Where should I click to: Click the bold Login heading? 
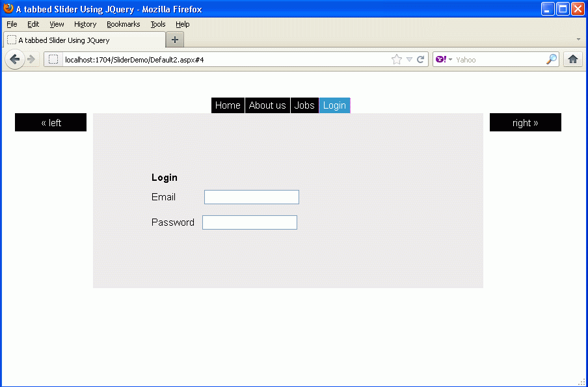(165, 178)
